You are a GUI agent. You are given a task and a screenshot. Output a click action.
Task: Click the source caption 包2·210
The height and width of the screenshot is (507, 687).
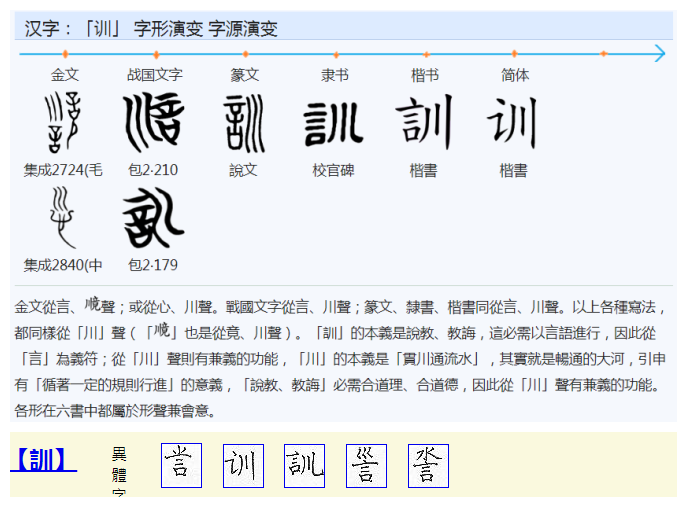[x=153, y=170]
